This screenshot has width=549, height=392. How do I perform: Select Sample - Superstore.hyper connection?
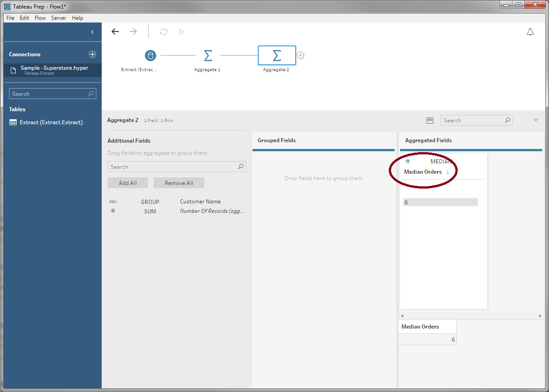(x=52, y=70)
